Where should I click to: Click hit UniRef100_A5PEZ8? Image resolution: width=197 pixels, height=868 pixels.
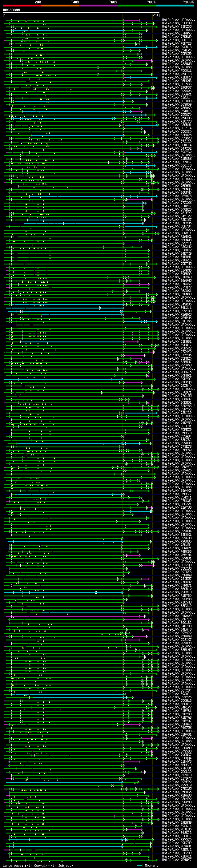click(176, 433)
